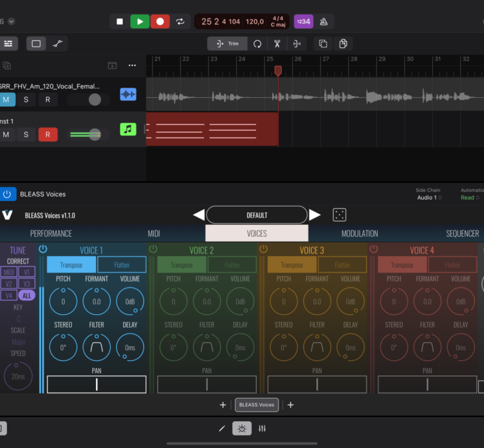This screenshot has width=484, height=448.
Task: Click the green Play button
Action: click(140, 21)
